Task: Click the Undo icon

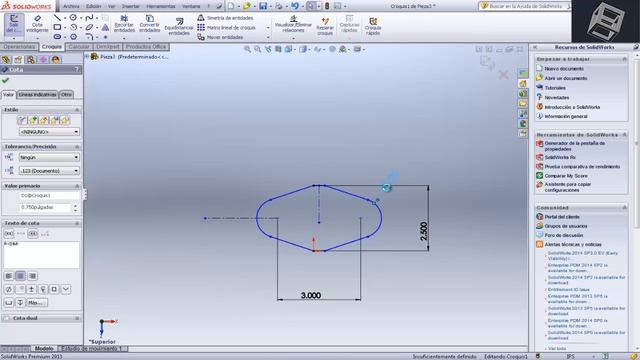Action: pyautogui.click(x=295, y=6)
